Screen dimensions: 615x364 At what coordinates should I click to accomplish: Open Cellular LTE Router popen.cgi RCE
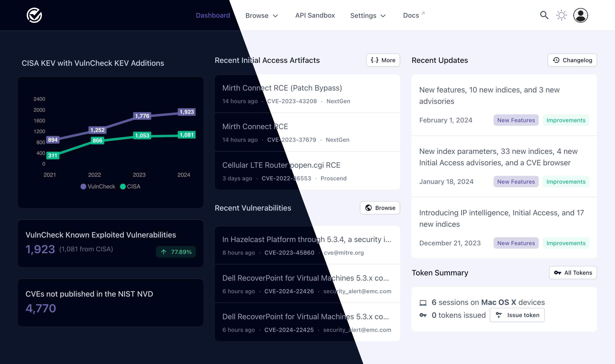[x=307, y=171]
